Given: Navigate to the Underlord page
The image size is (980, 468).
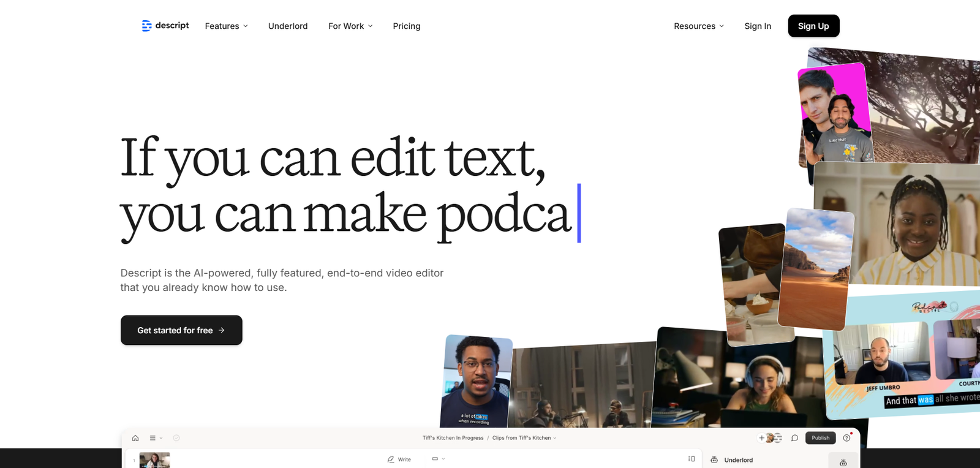Looking at the screenshot, I should click(288, 26).
